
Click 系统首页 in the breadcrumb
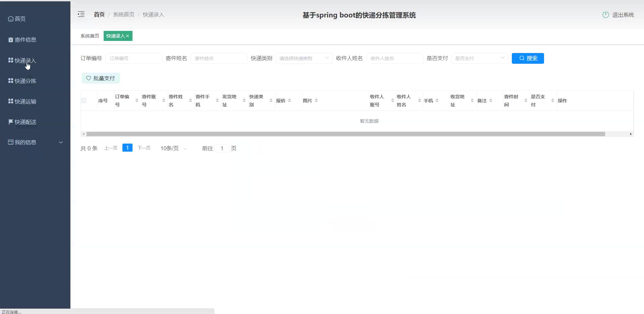coord(123,14)
